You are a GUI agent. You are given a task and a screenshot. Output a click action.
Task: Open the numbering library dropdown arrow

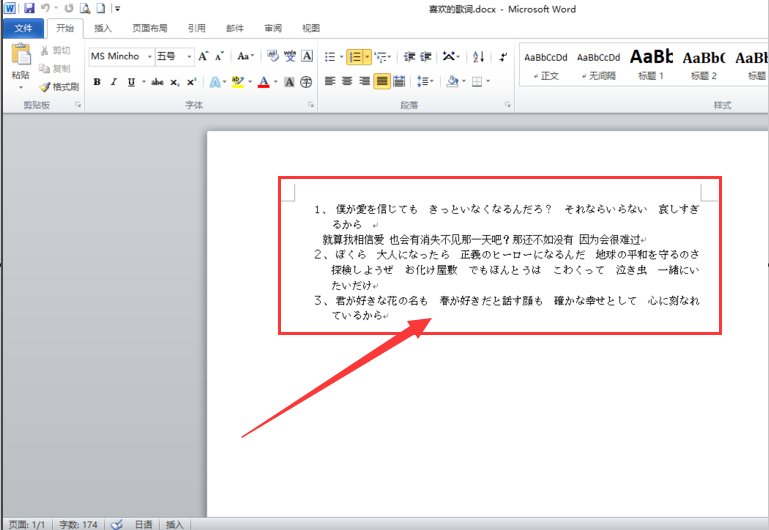click(x=367, y=57)
